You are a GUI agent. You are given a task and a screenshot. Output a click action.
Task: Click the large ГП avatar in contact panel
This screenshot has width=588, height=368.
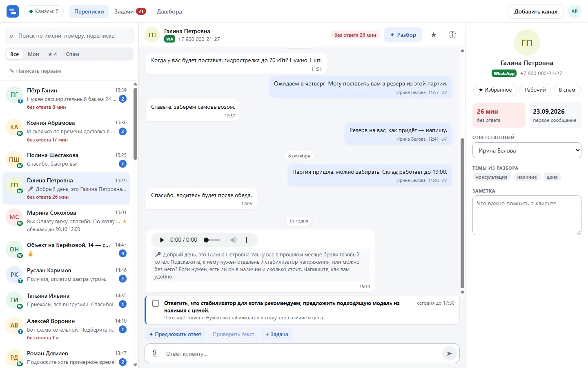[527, 43]
